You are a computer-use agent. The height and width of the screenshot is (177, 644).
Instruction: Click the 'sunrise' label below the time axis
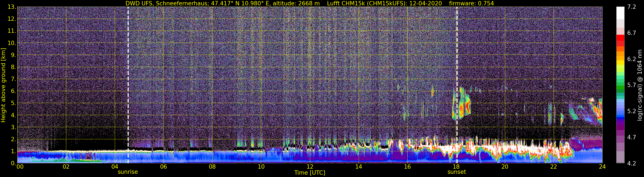(x=128, y=172)
